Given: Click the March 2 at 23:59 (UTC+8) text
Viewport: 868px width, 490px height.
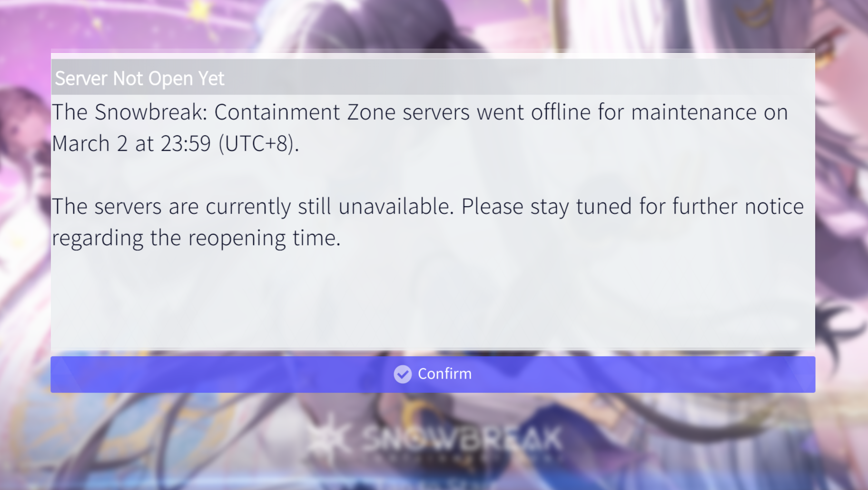Looking at the screenshot, I should click(176, 143).
